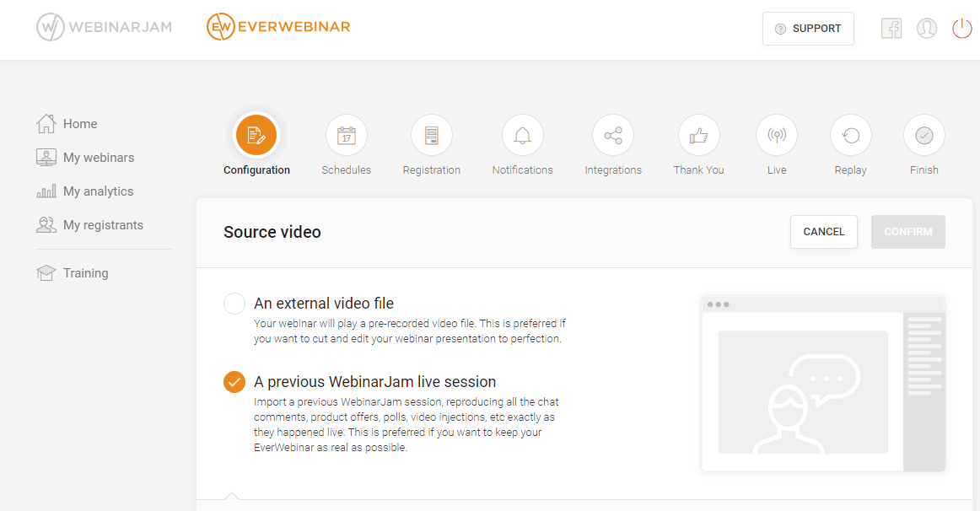Switch to the Thank You tab label
This screenshot has height=511, width=980.
click(699, 170)
